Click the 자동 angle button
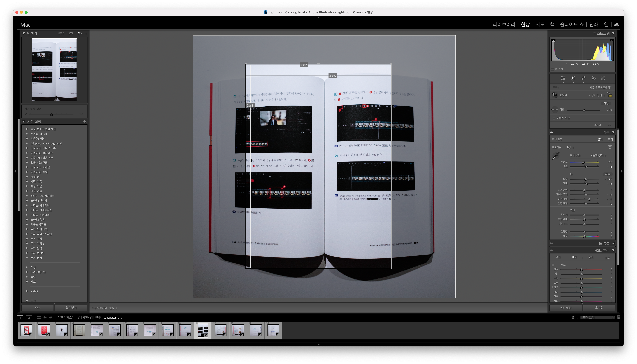Viewport: 637px width, 364px height. click(606, 103)
